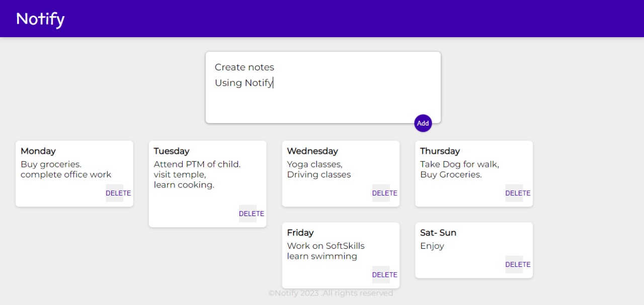Viewport: 644px width, 305px height.
Task: Delete the Thursday note
Action: 518,193
